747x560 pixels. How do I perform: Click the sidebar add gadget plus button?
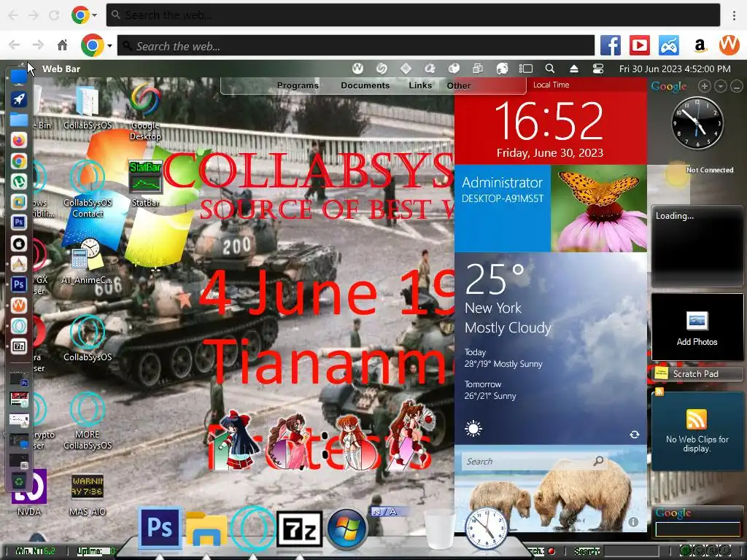[x=705, y=86]
